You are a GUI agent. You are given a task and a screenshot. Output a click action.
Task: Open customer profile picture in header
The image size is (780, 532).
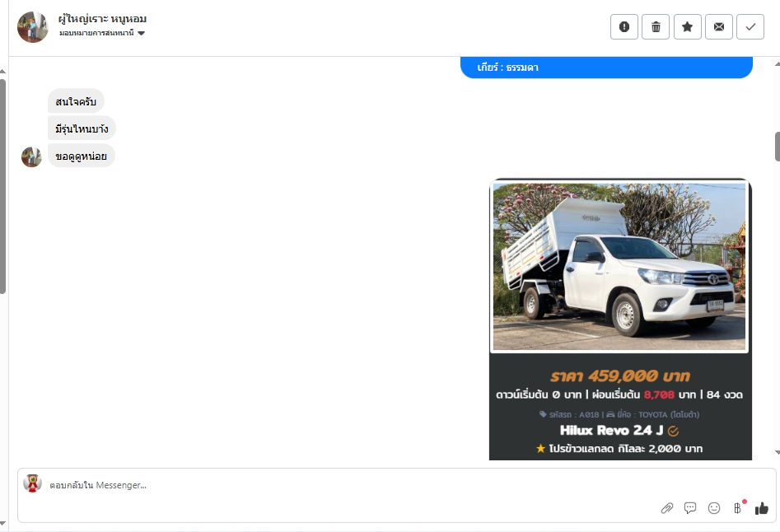point(32,27)
